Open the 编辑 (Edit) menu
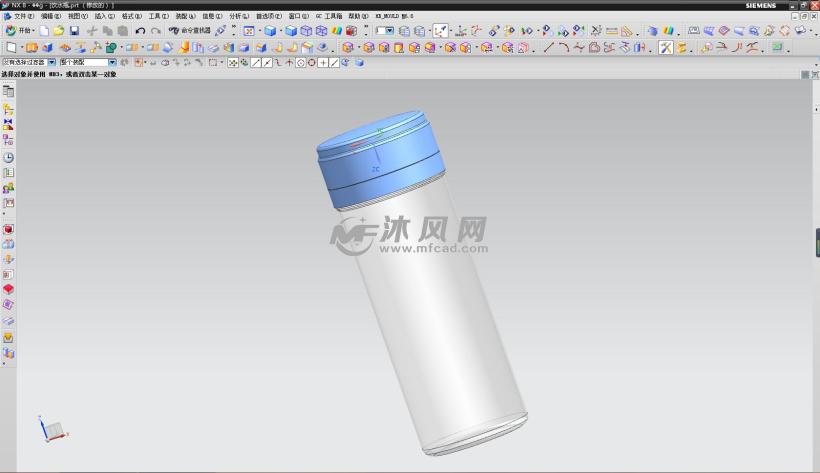Screen dimensions: 820x473 coord(51,16)
